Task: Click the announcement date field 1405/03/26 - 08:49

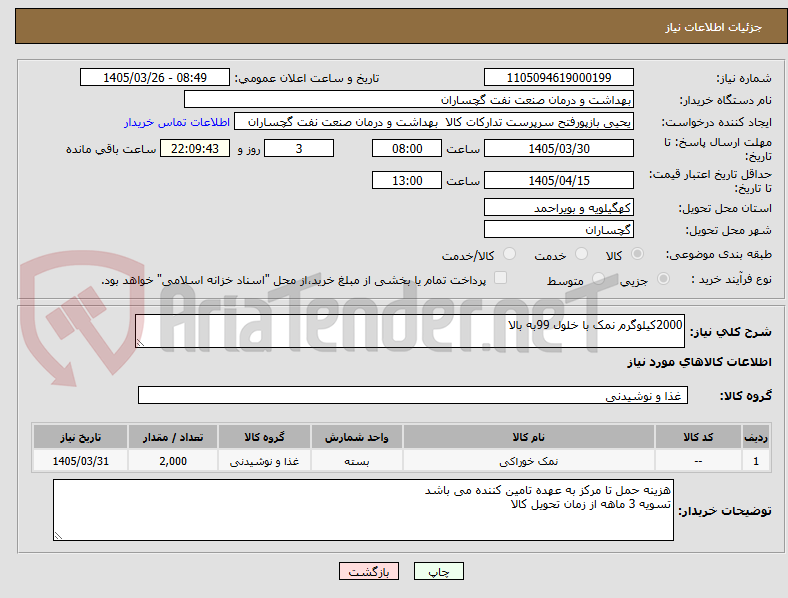Action: [155, 77]
